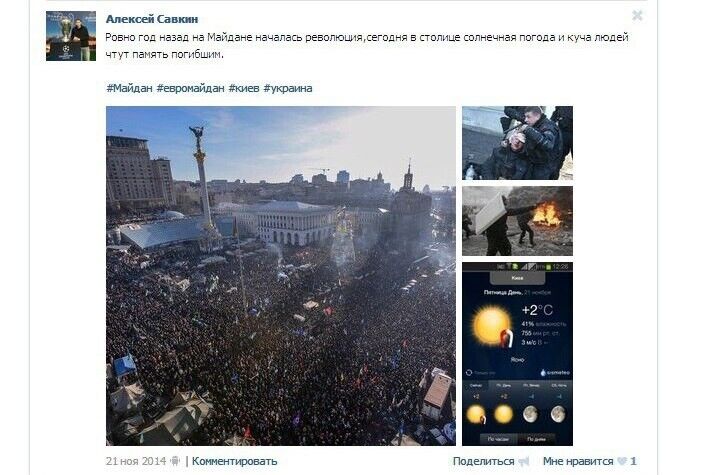Open the #украина hashtag
Screen dimensions: 715x475
288,88
